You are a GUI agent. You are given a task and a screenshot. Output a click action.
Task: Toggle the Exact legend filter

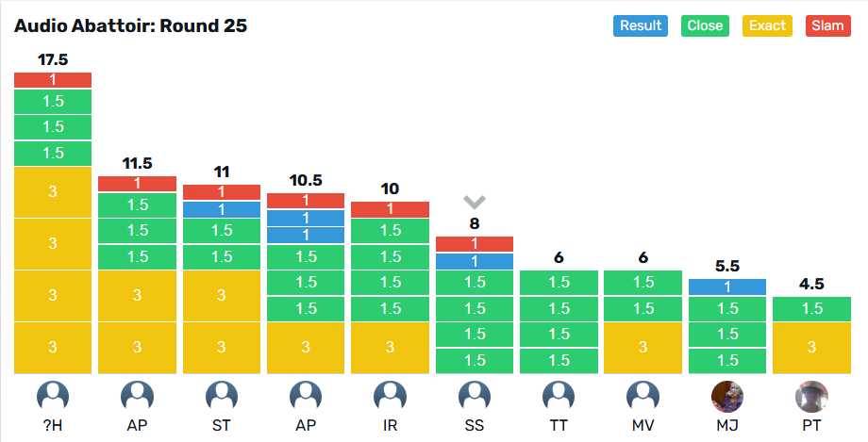pyautogui.click(x=767, y=25)
